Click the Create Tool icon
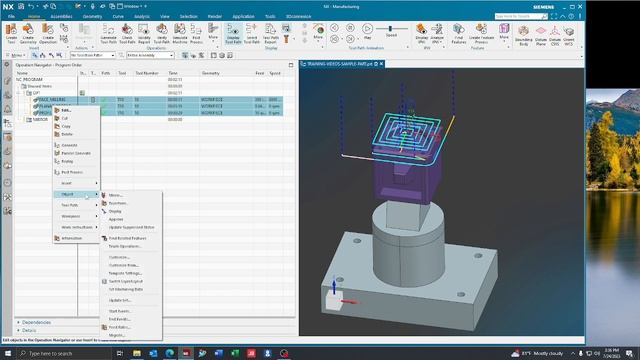 [x=11, y=33]
